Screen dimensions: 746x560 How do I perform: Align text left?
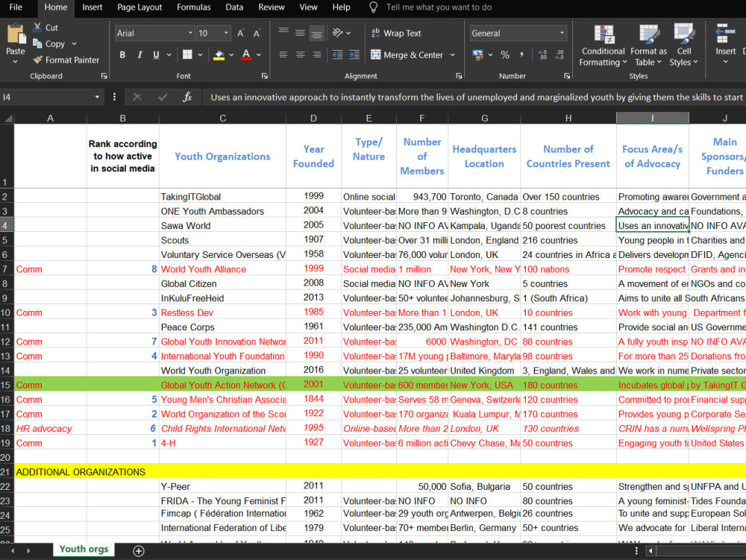(283, 54)
